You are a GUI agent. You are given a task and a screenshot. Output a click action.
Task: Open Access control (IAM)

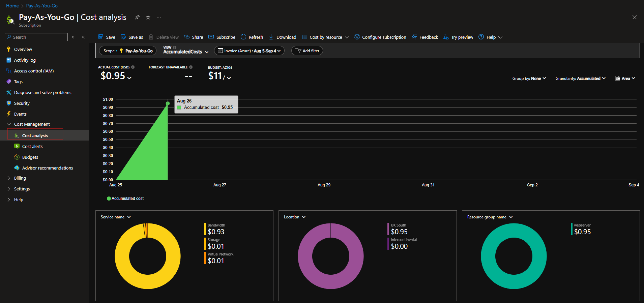coord(34,71)
